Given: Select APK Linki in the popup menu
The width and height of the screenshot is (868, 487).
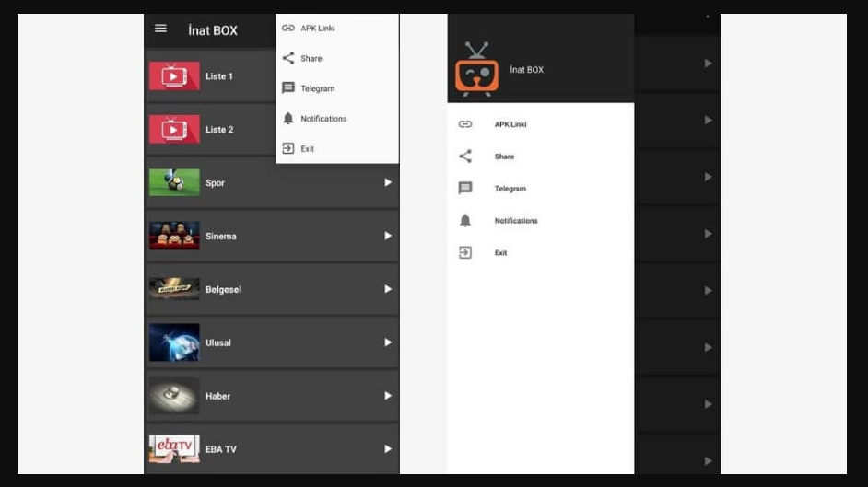Looking at the screenshot, I should [x=318, y=29].
